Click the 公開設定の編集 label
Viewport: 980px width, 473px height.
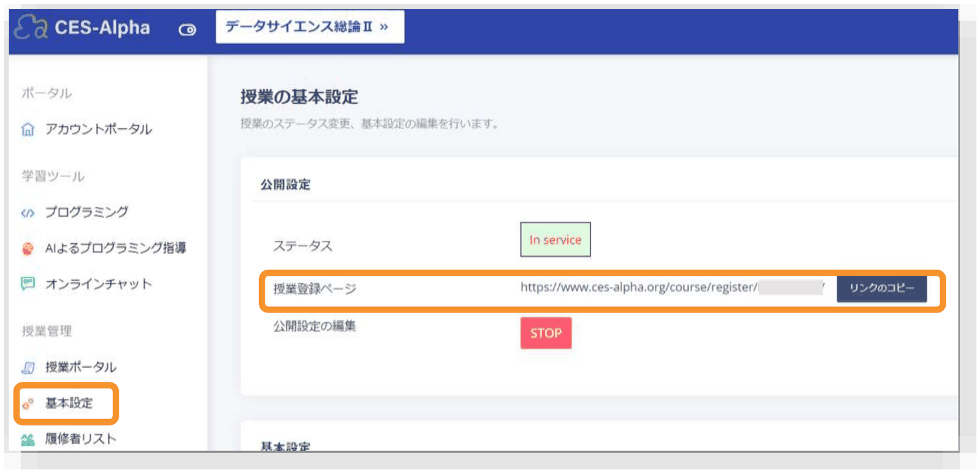point(315,326)
